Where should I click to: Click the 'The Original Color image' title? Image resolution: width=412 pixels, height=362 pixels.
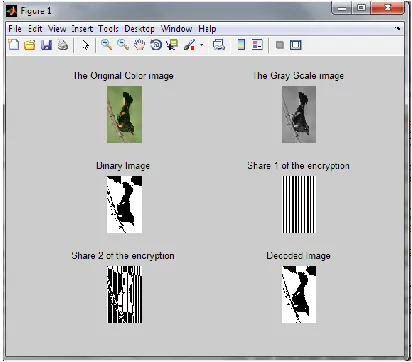click(x=124, y=76)
